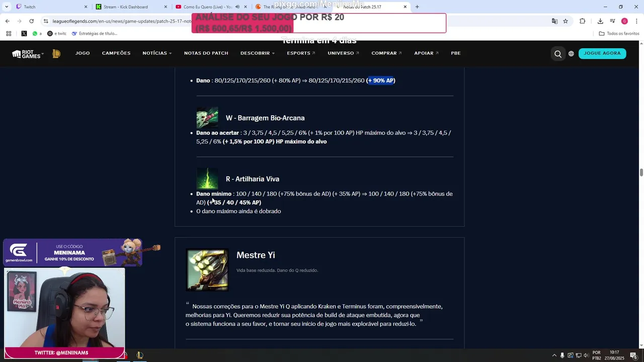Open the PBE nav link
The height and width of the screenshot is (362, 644).
(456, 53)
